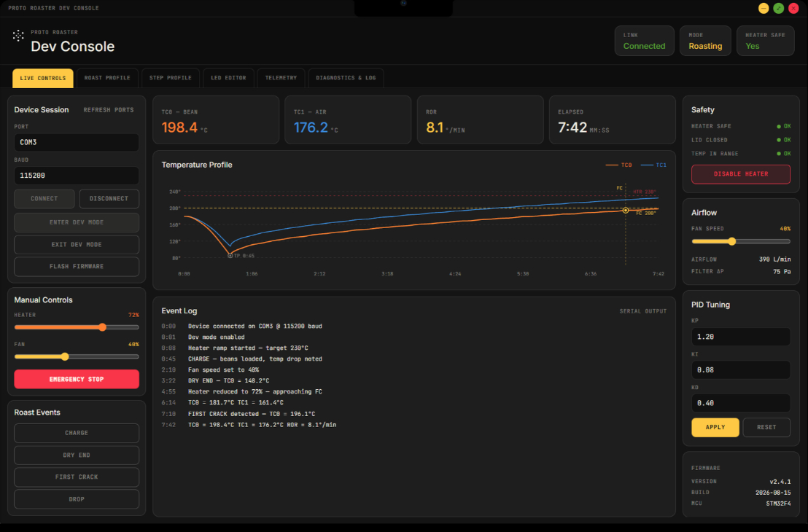
Task: Click log entry 'Fan speed set to 40%'
Action: [223, 369]
